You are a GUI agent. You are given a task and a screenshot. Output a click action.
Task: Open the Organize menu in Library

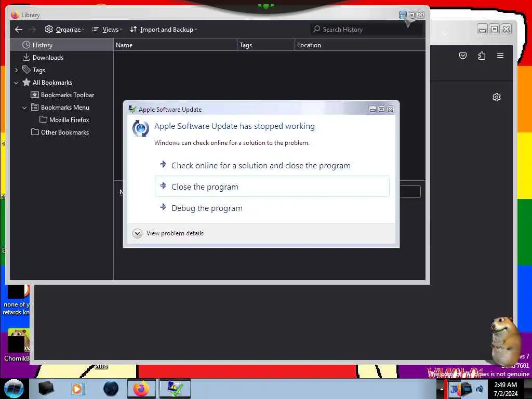pyautogui.click(x=64, y=30)
